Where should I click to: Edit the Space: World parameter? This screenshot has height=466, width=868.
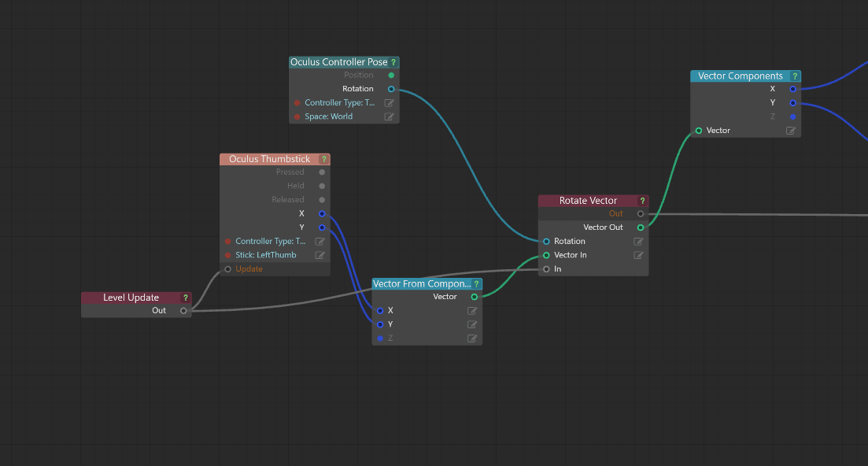coord(389,116)
